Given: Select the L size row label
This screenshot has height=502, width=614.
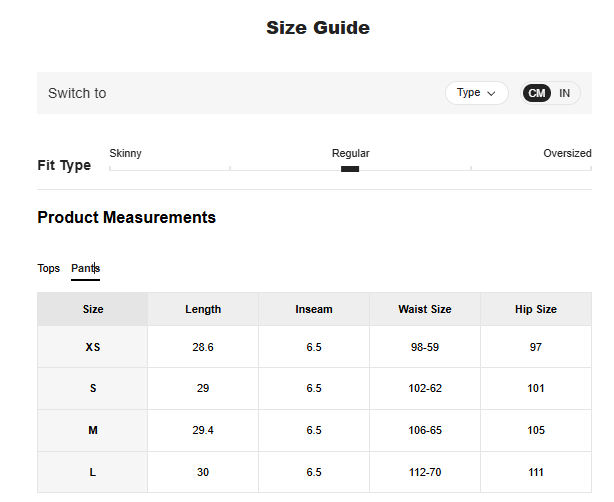Looking at the screenshot, I should click(93, 472).
